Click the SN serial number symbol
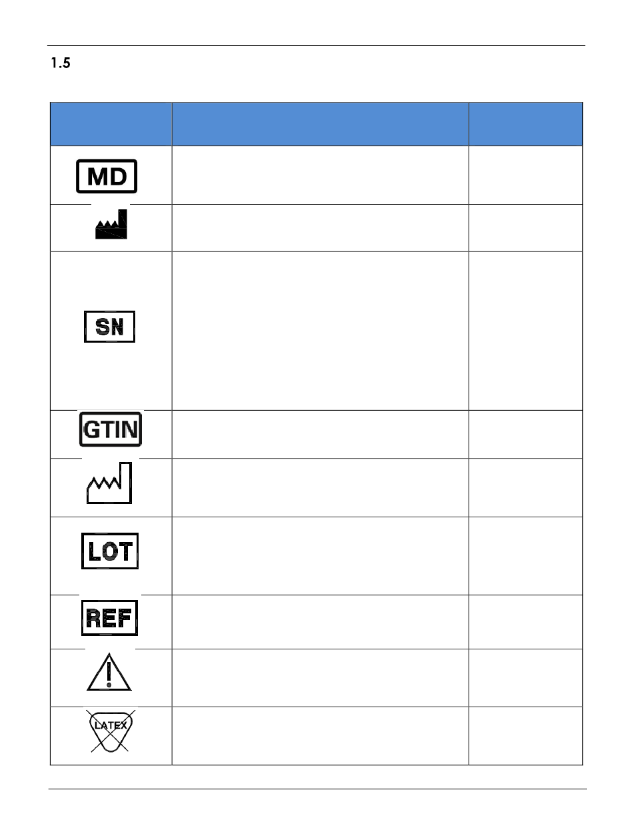The image size is (633, 840). [x=110, y=327]
